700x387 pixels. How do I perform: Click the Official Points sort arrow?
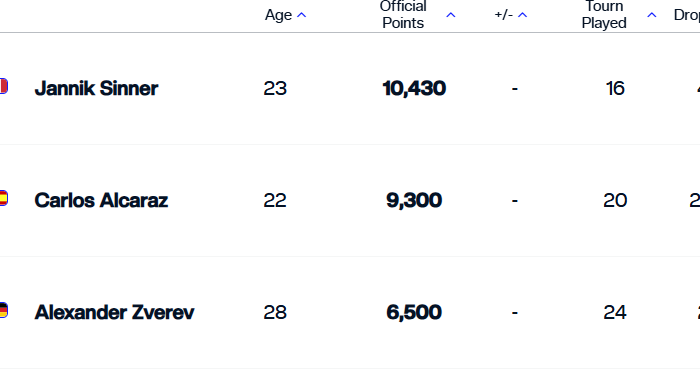451,15
